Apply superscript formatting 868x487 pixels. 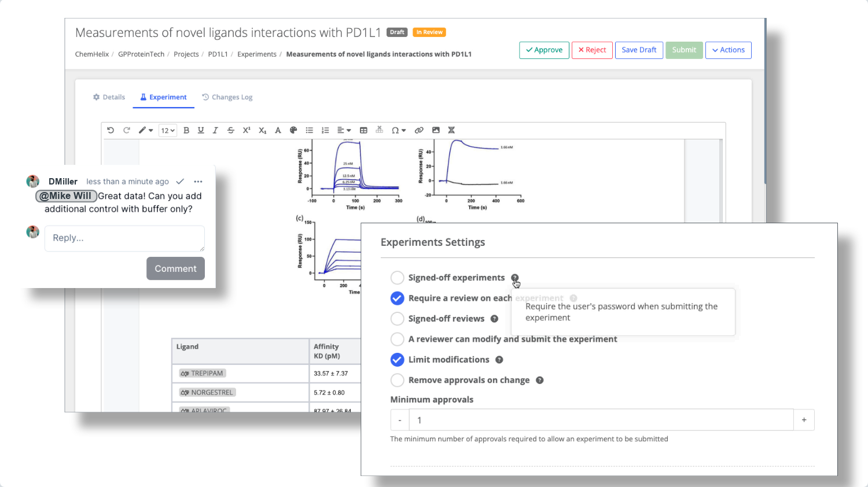coord(247,130)
